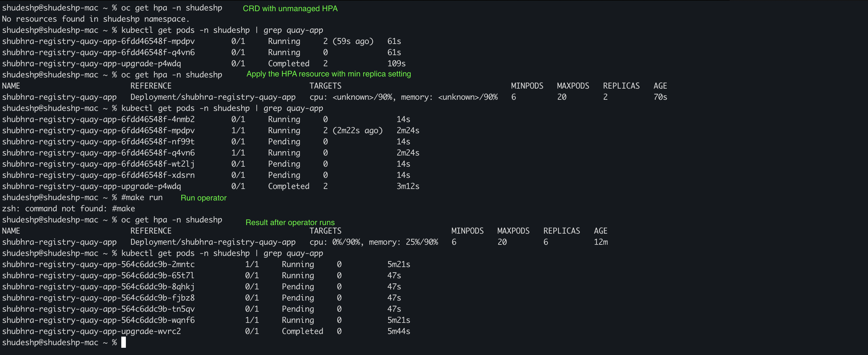
Task: Click the upgrade-wvrc2 pod name
Action: pyautogui.click(x=91, y=331)
